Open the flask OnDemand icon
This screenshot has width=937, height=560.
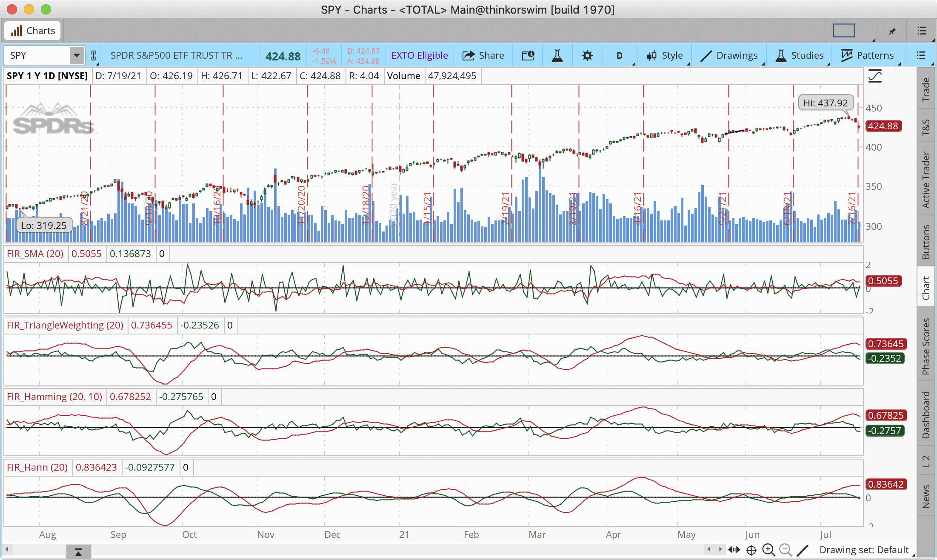tap(557, 55)
